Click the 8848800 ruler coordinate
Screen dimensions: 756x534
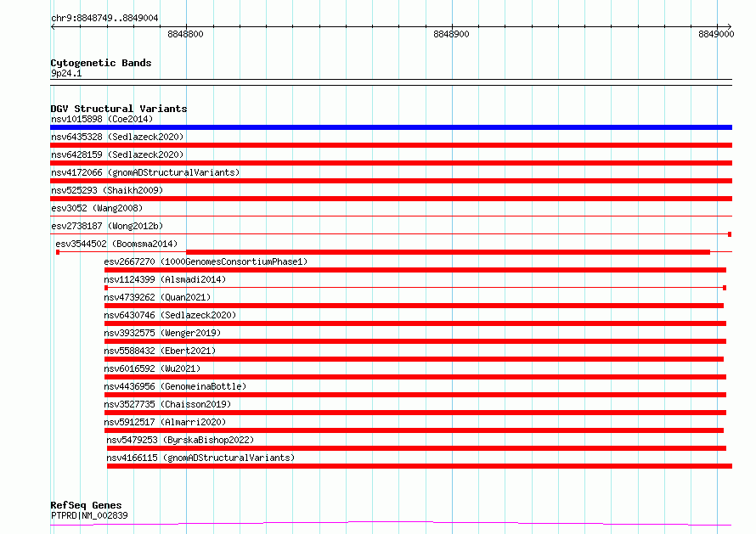coord(186,34)
